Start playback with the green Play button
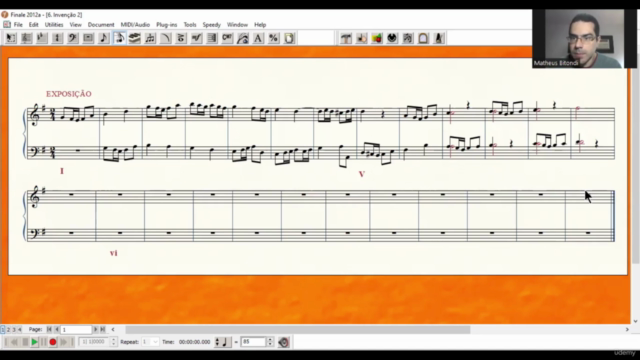This screenshot has height=360, width=640. tap(34, 342)
